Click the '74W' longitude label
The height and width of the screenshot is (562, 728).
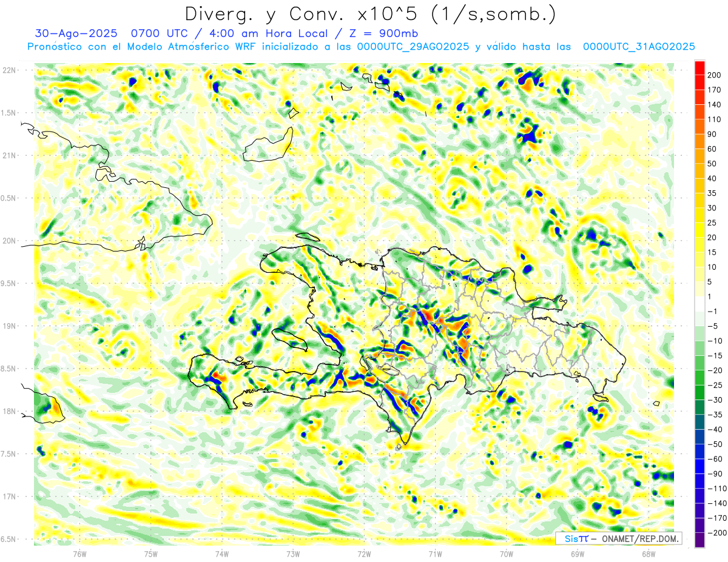click(x=222, y=554)
